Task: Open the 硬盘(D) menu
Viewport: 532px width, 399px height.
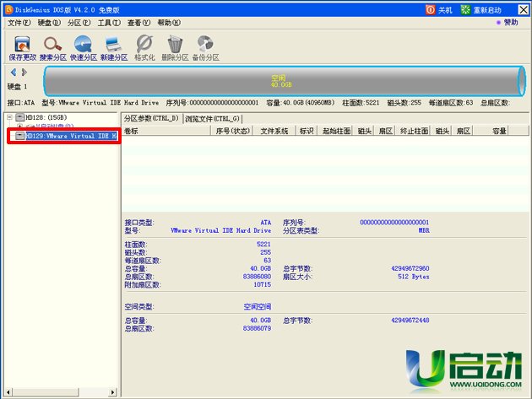Action: 49,23
